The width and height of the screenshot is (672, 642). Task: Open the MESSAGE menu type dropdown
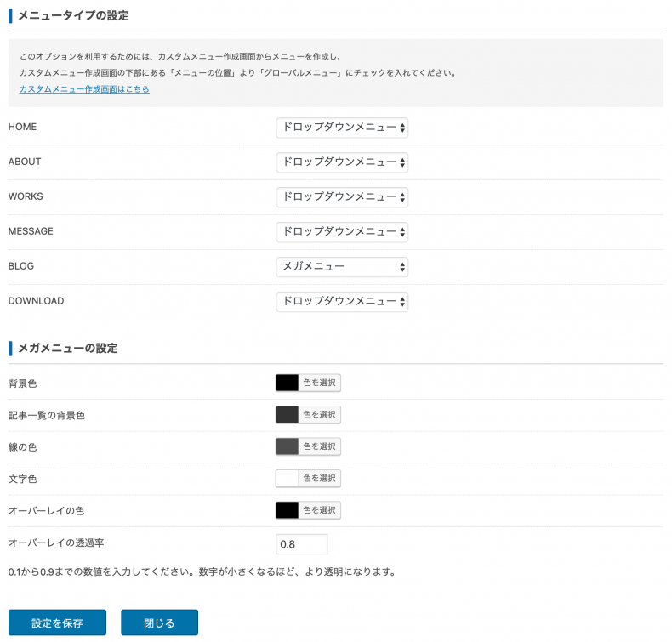(x=342, y=231)
